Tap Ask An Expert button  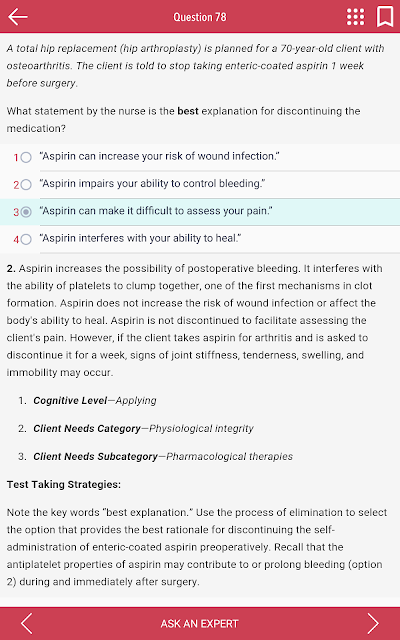pos(200,624)
